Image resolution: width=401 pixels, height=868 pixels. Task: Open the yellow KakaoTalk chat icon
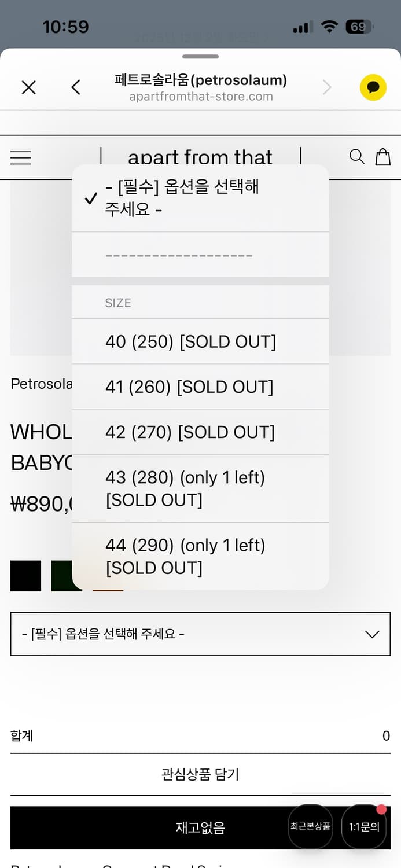click(373, 87)
